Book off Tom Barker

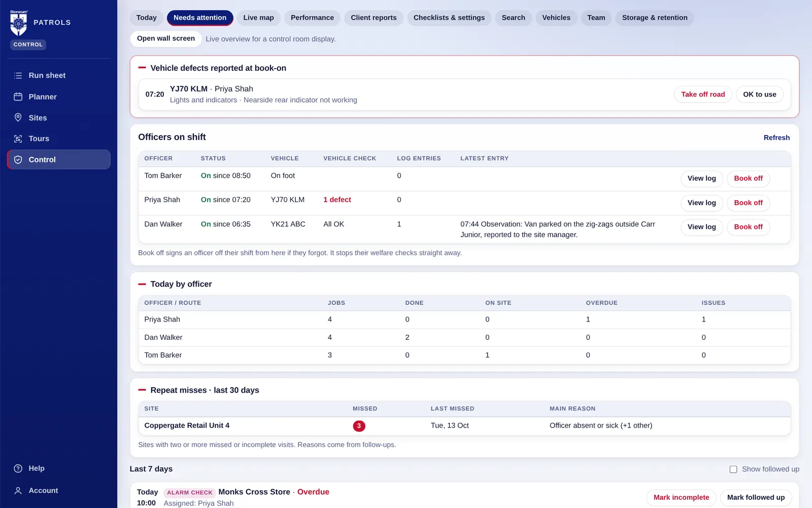pyautogui.click(x=748, y=178)
